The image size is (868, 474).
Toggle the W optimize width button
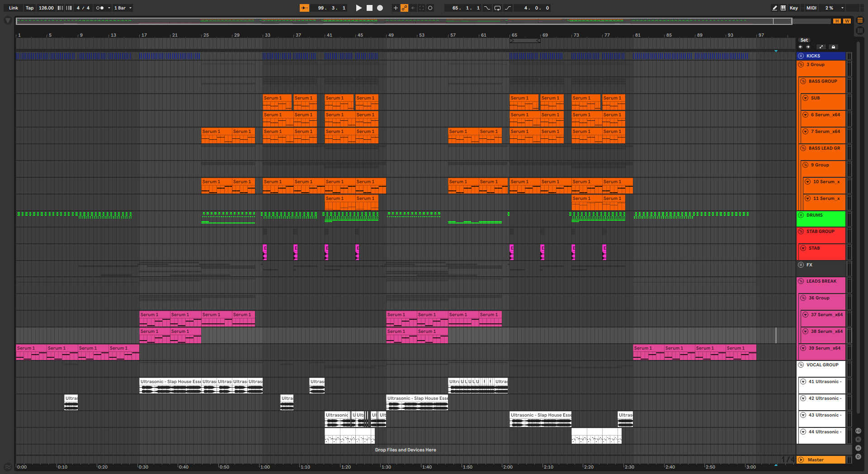tap(847, 21)
